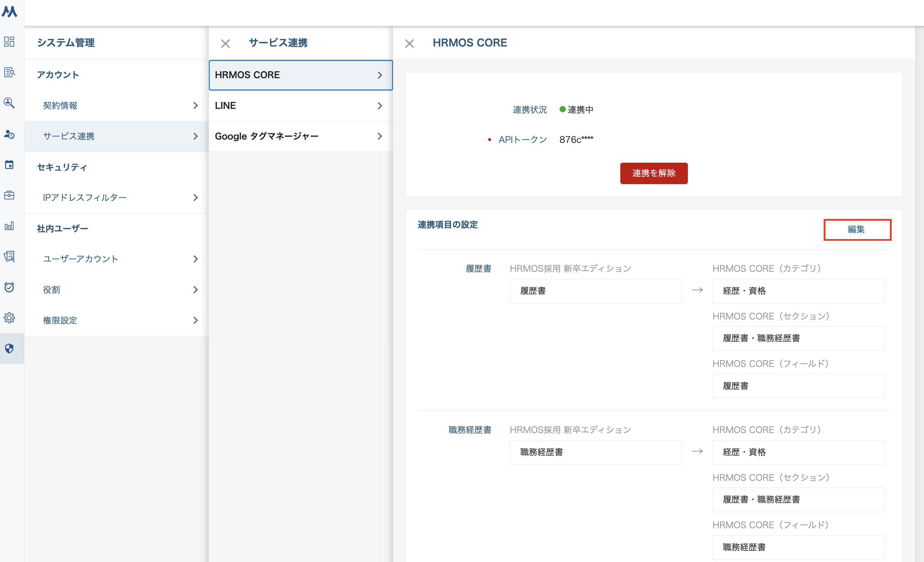Close the サービス連携 panel
Screen dimensions: 924x562
pos(226,43)
